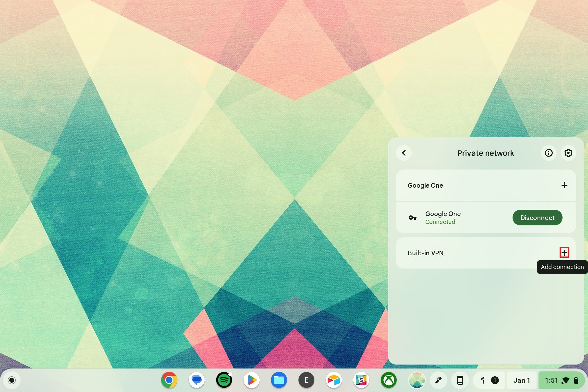Viewport: 588px width, 392px height.
Task: Launch the Google Play Store
Action: (252, 380)
